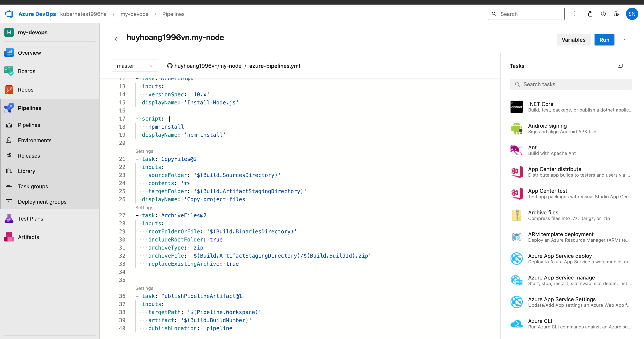Open Releases in the sidebar
Image resolution: width=644 pixels, height=339 pixels.
[50, 156]
